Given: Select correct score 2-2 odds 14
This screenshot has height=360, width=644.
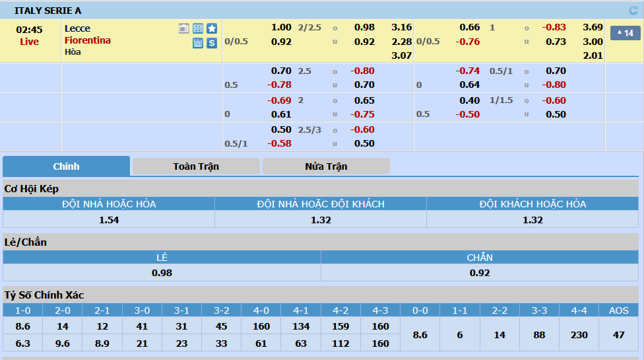Looking at the screenshot, I should [x=499, y=335].
